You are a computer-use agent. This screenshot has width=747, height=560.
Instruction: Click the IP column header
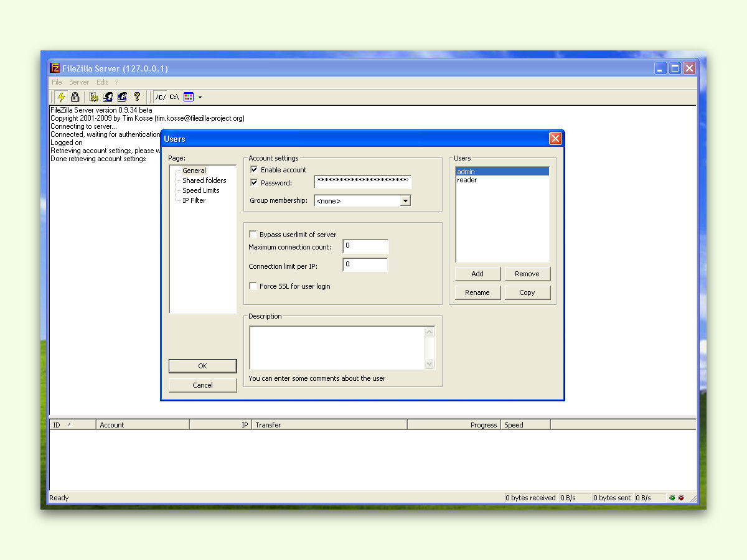[220, 425]
